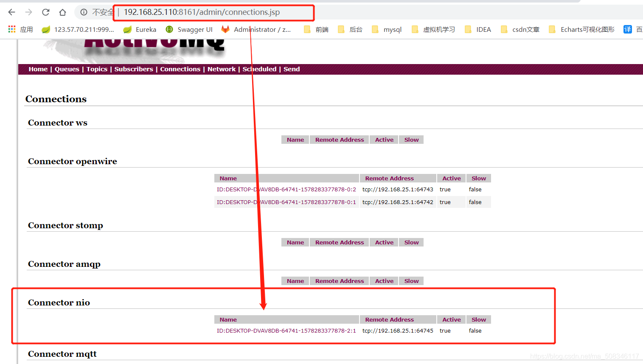Open the csdn文章 bookmark folder
The image size is (643, 364).
pos(520,29)
